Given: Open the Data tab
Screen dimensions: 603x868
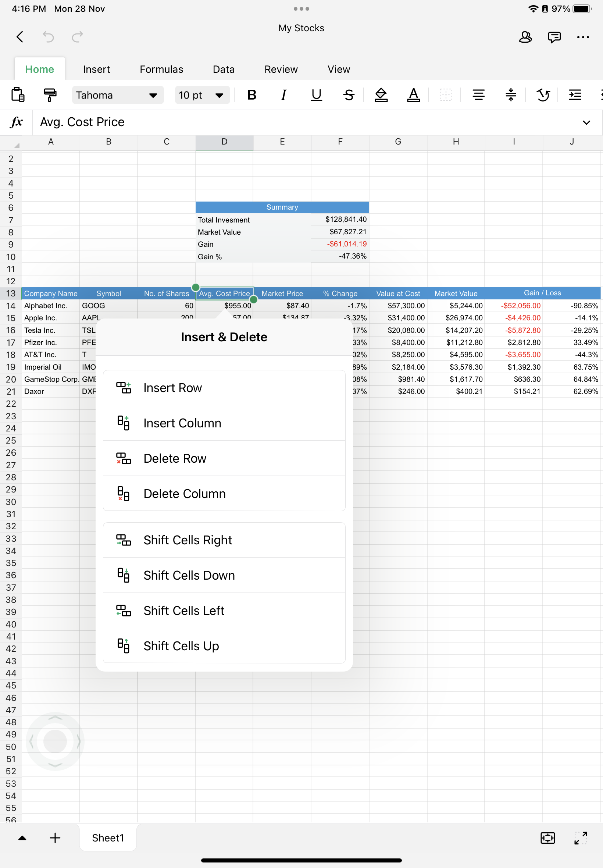Looking at the screenshot, I should 224,69.
